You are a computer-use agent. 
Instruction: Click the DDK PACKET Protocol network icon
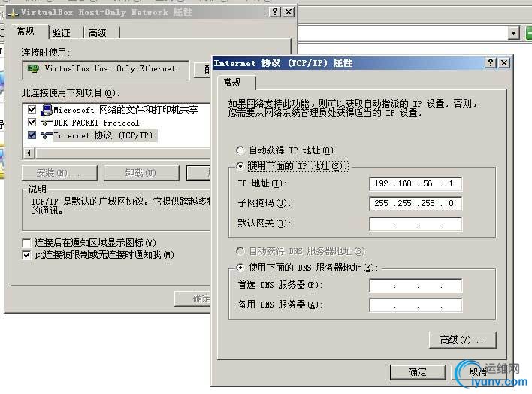46,123
